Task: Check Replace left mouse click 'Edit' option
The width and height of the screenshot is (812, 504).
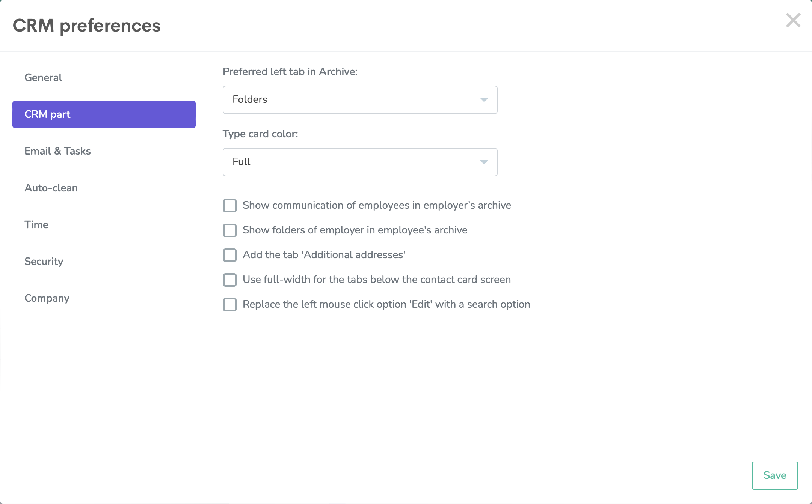Action: click(230, 305)
